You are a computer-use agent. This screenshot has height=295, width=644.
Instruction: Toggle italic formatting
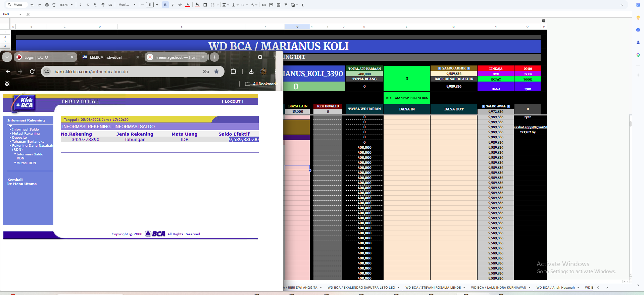point(173,5)
